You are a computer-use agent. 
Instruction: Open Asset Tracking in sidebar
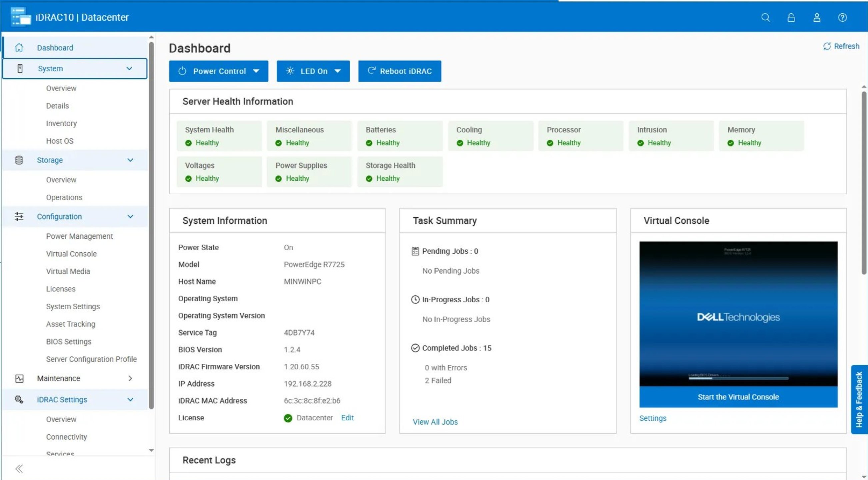pos(70,324)
